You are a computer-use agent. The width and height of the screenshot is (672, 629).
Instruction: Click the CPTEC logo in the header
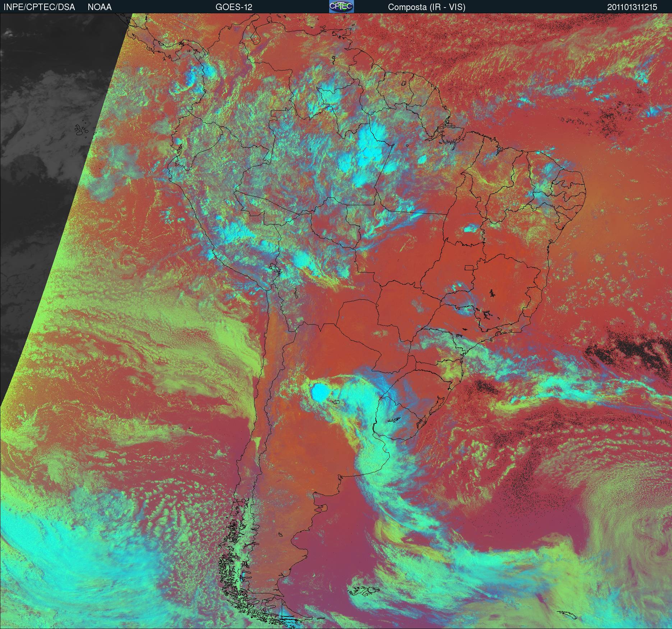click(x=341, y=6)
